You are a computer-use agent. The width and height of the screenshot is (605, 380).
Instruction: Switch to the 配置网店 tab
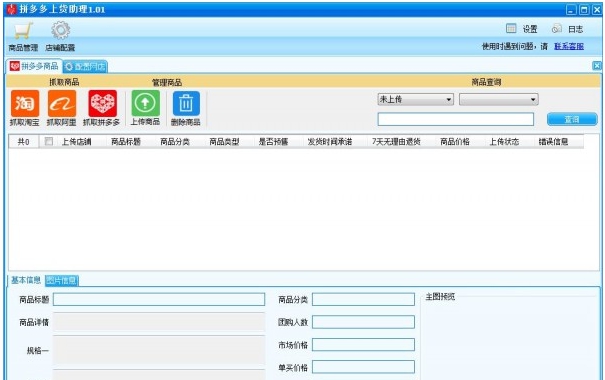[x=85, y=66]
